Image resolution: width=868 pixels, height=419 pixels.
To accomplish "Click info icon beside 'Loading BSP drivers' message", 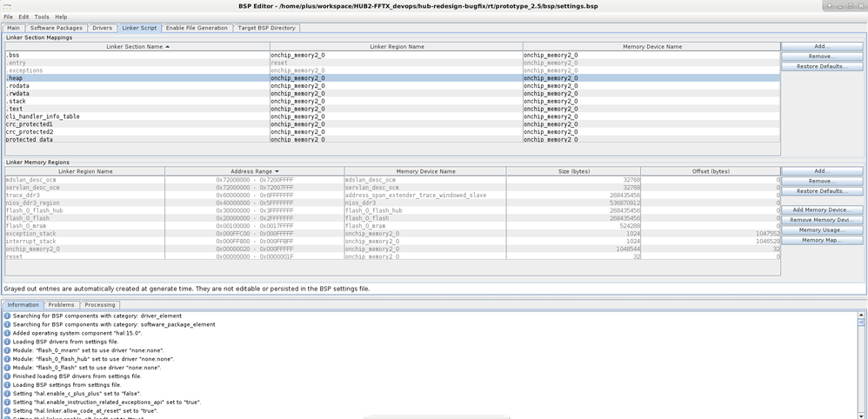I will [x=7, y=342].
